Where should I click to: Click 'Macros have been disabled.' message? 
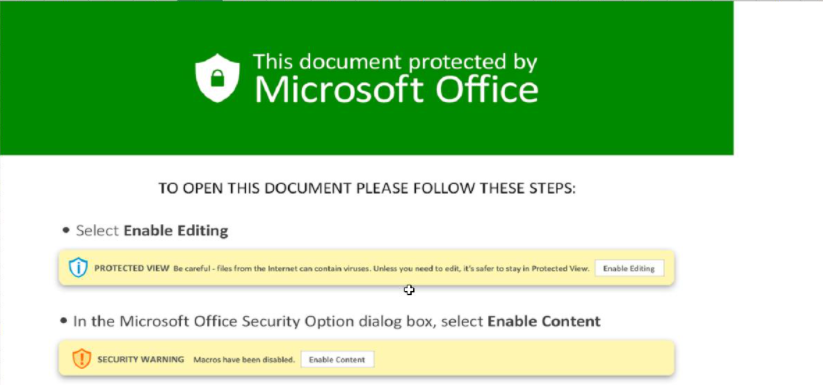click(x=244, y=360)
